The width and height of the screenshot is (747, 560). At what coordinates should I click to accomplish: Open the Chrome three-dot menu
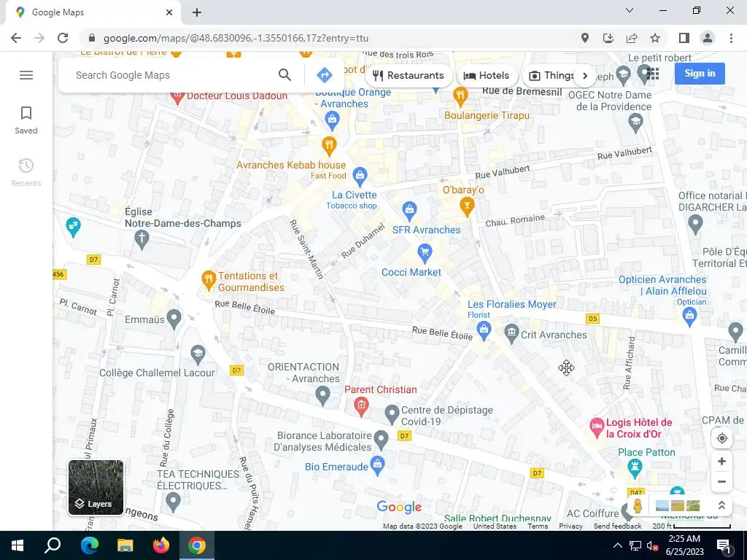point(731,38)
